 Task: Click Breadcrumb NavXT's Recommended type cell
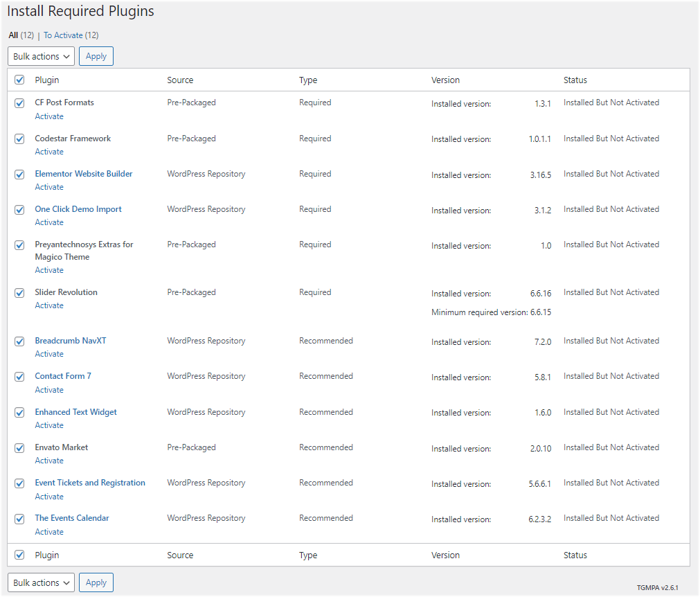326,341
